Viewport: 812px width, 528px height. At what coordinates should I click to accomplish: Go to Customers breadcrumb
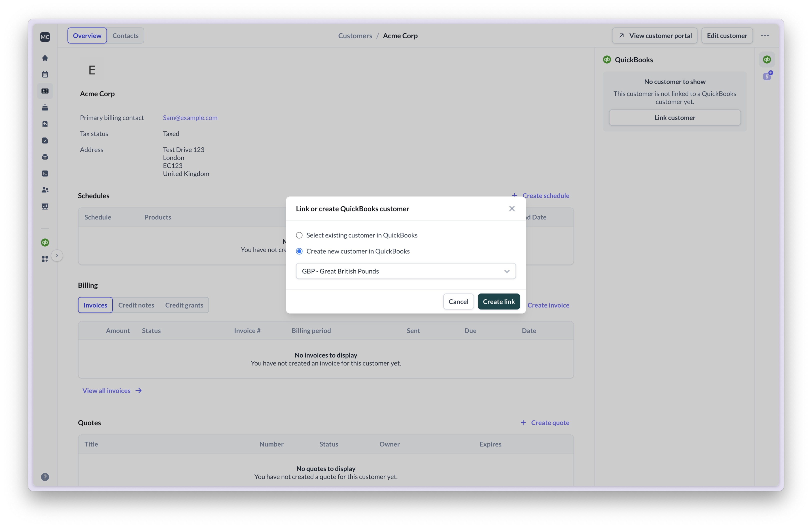(x=355, y=35)
